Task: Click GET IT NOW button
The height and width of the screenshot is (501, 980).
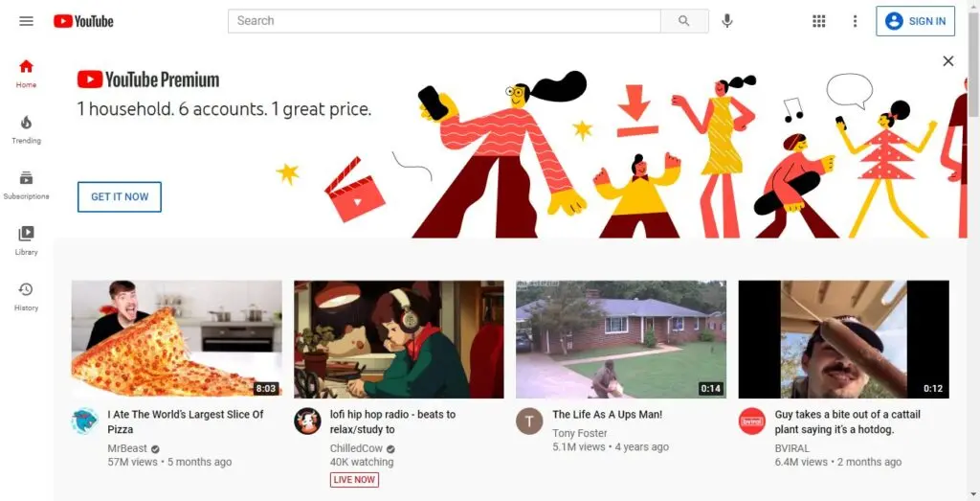Action: coord(120,196)
